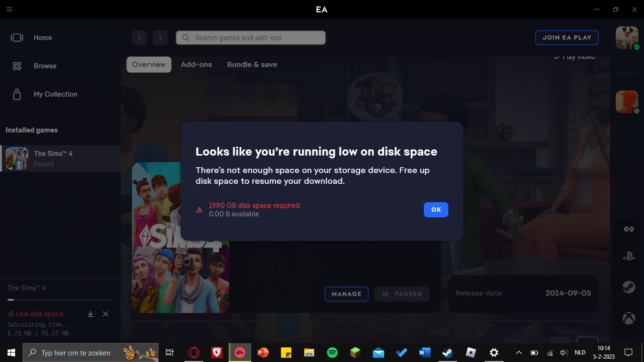Open Browse in the sidebar

tap(45, 66)
